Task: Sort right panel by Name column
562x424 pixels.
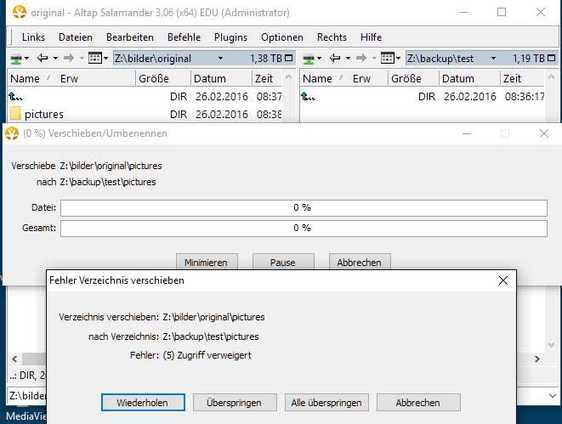Action: click(x=317, y=78)
